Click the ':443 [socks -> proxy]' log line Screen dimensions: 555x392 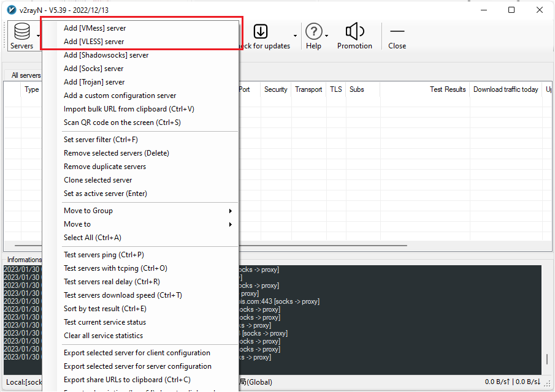click(280, 301)
